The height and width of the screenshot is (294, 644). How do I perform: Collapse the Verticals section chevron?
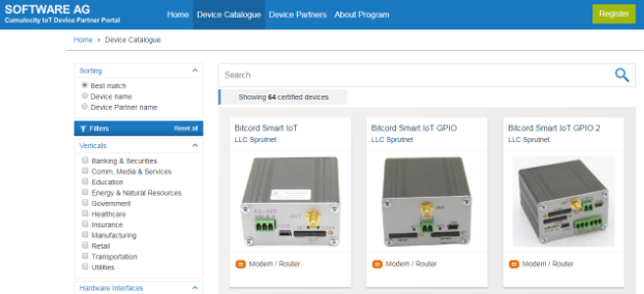(x=195, y=146)
